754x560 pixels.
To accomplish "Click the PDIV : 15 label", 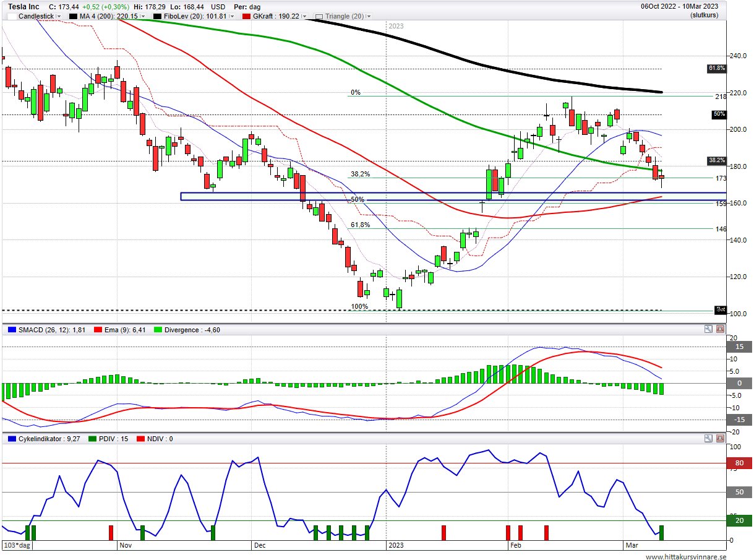I will (114, 439).
